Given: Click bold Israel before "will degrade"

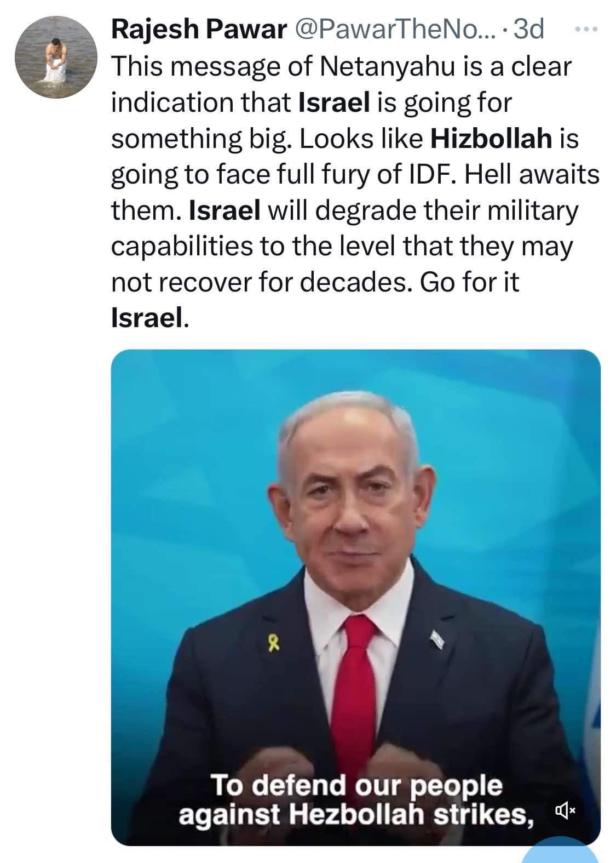Looking at the screenshot, I should [224, 210].
